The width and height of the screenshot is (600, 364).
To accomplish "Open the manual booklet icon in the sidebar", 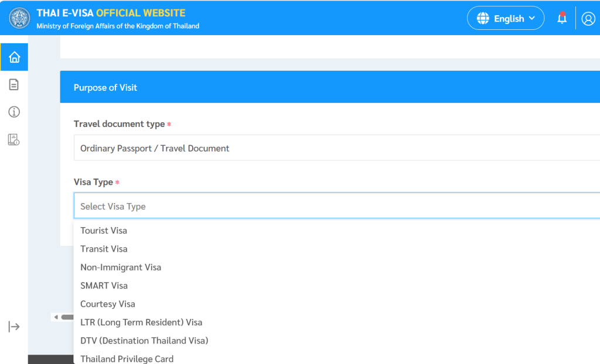I will pyautogui.click(x=14, y=139).
